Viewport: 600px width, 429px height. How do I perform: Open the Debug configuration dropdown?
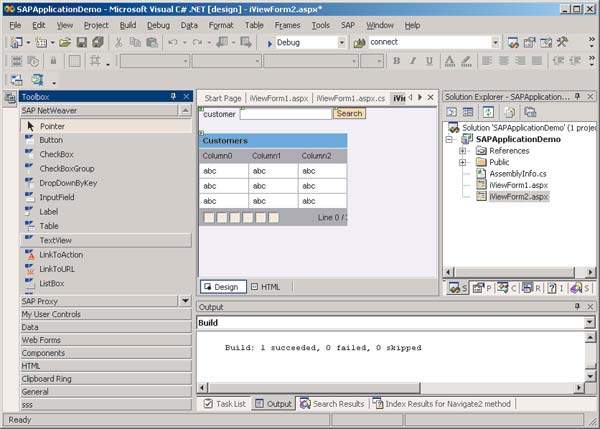point(341,43)
